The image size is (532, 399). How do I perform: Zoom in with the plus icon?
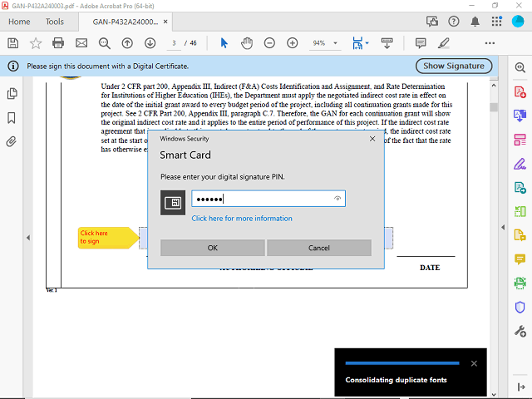pos(292,43)
